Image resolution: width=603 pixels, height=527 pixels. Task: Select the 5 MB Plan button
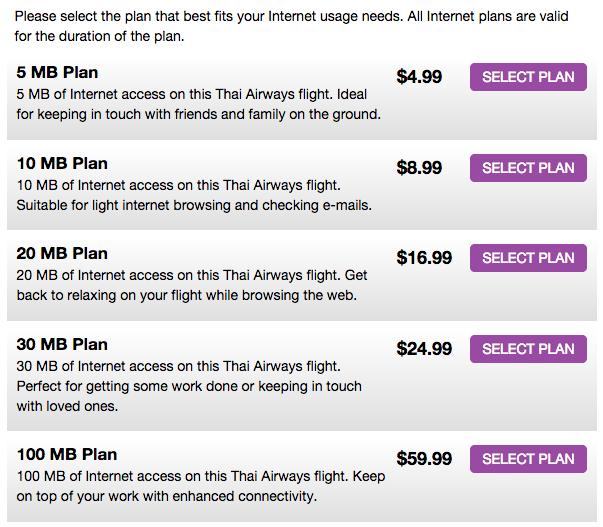[x=528, y=77]
